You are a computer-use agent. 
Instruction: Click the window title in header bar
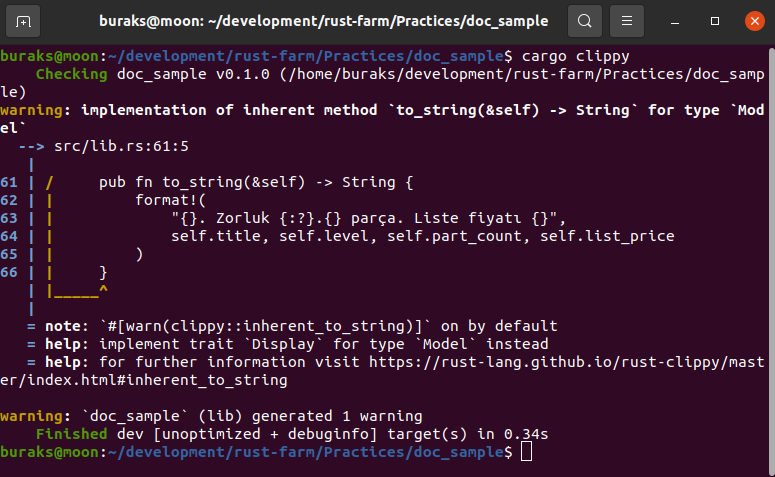click(x=323, y=20)
